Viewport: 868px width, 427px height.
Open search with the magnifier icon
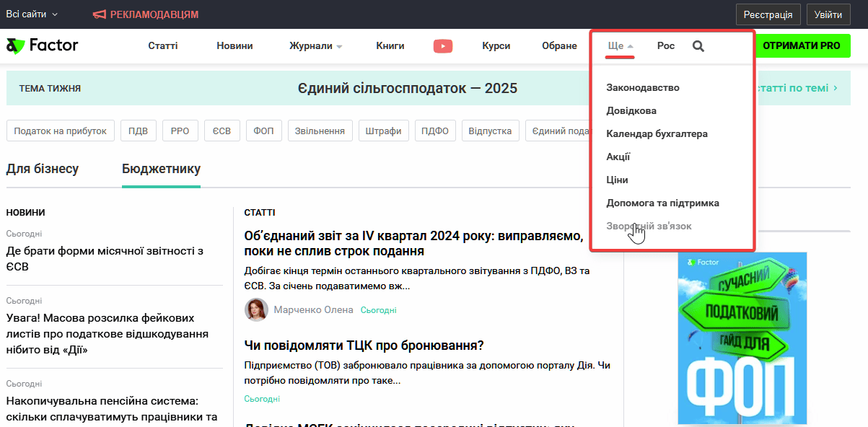point(698,46)
